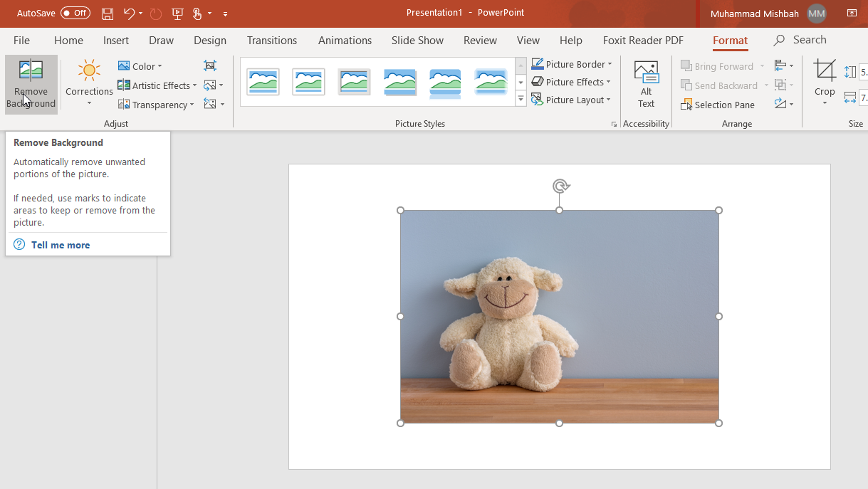Click the Shape Width icon in Size group
Screen dimensions: 868x489
[850, 98]
